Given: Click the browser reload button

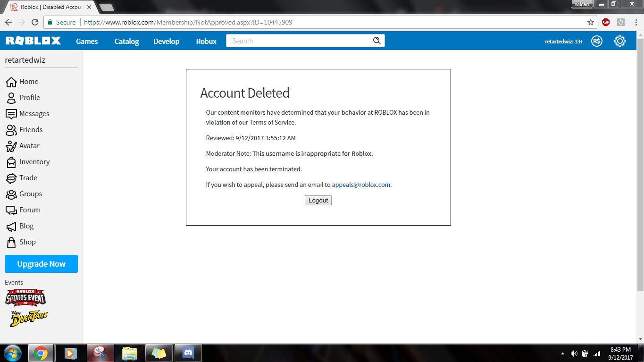Looking at the screenshot, I should pos(35,22).
